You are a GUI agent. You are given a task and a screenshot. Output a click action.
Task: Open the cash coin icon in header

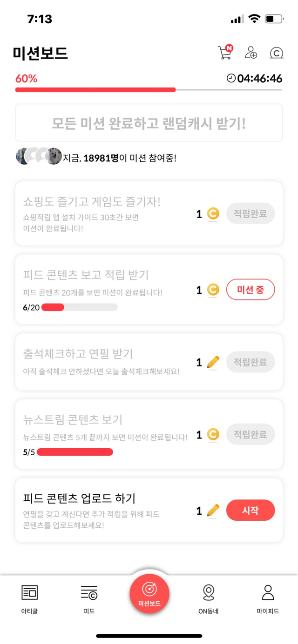pos(277,53)
